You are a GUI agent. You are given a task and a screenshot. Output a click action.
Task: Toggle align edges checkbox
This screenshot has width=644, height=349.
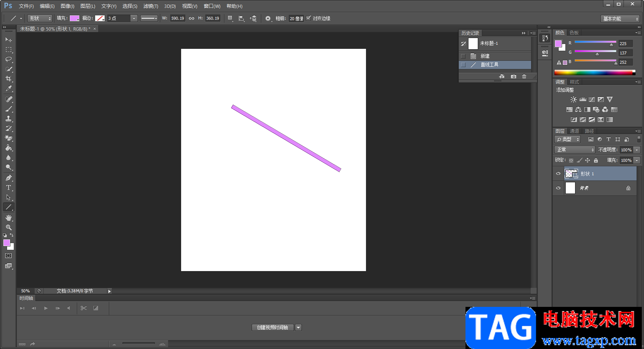pyautogui.click(x=309, y=18)
